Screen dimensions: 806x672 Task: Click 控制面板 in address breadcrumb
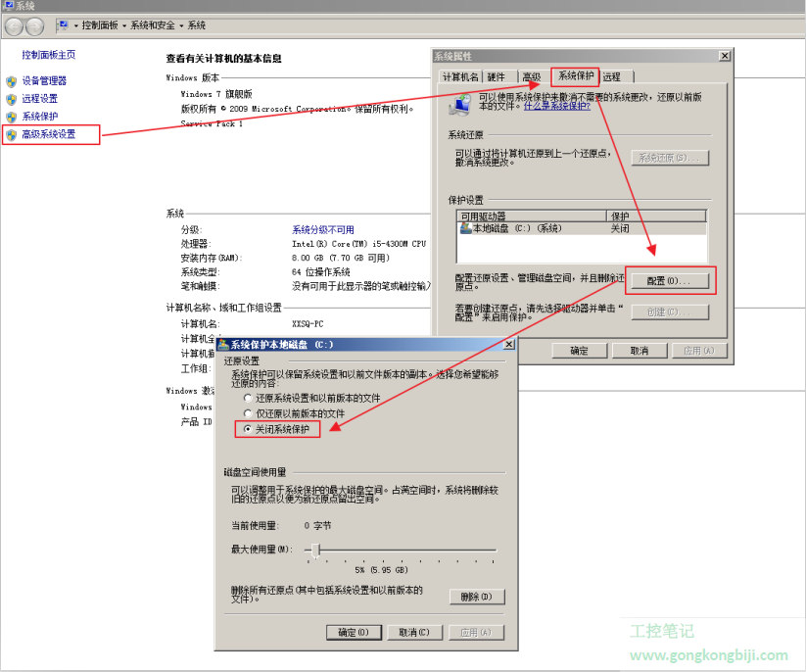pos(100,25)
